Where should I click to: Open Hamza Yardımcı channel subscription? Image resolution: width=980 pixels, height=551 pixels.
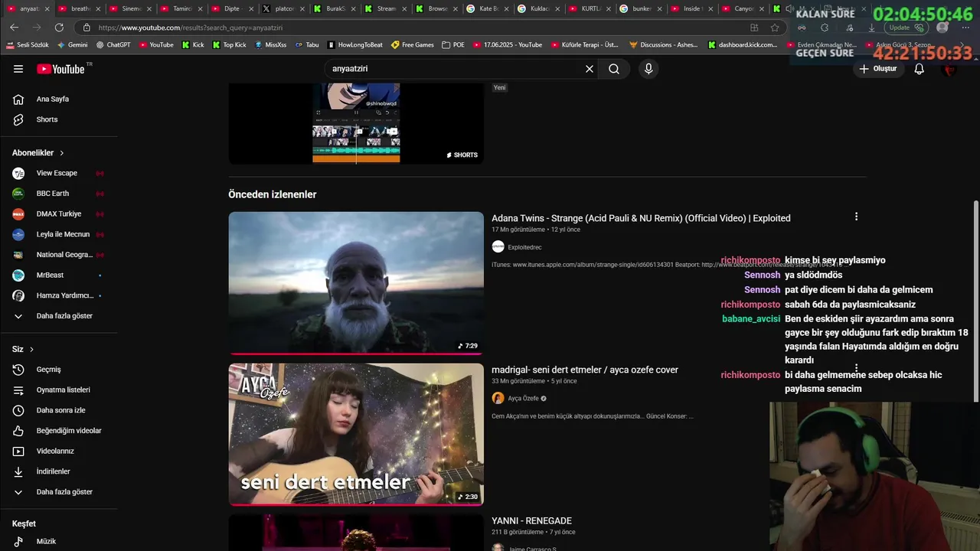59,295
